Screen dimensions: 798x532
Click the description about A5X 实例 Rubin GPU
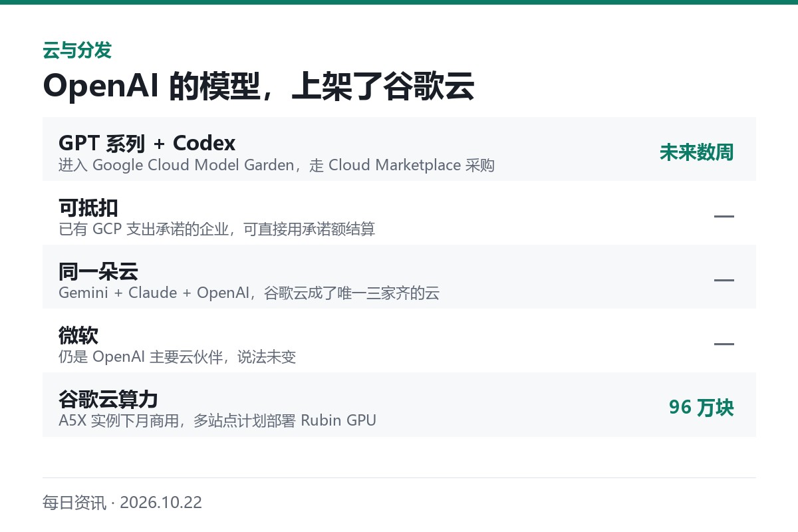[217, 420]
